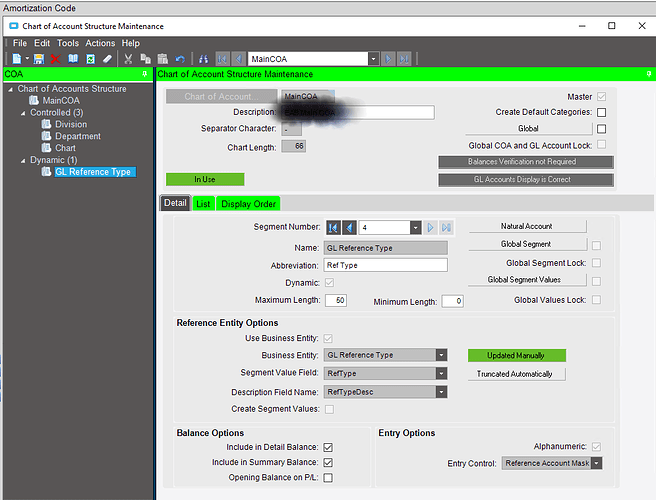Toggle Create Segment Values checkbox

coord(330,409)
